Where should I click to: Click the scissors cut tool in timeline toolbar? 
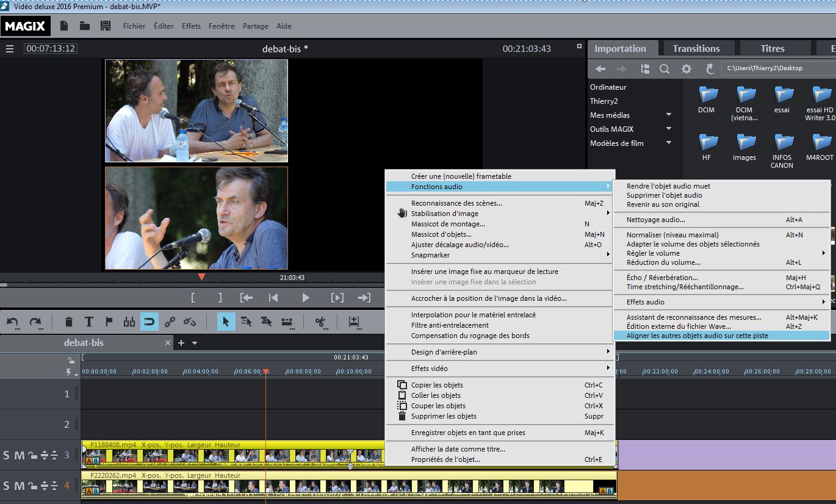320,322
